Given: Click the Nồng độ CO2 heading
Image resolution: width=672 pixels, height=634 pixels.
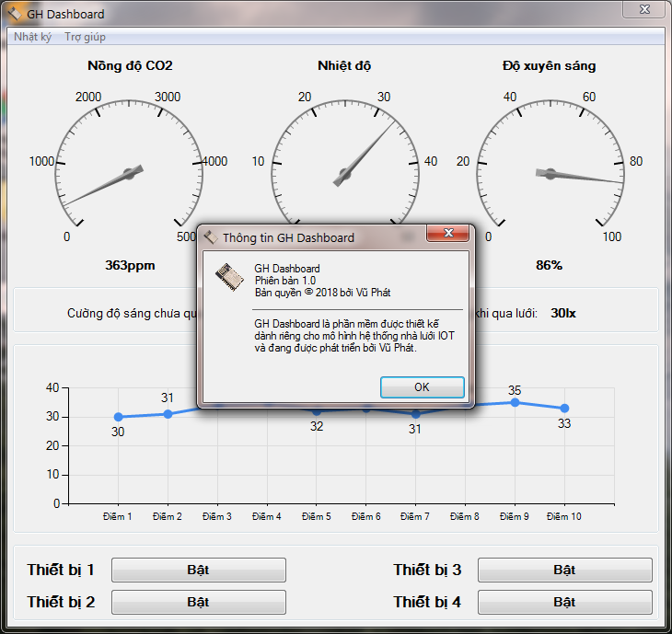Looking at the screenshot, I should coord(130,65).
